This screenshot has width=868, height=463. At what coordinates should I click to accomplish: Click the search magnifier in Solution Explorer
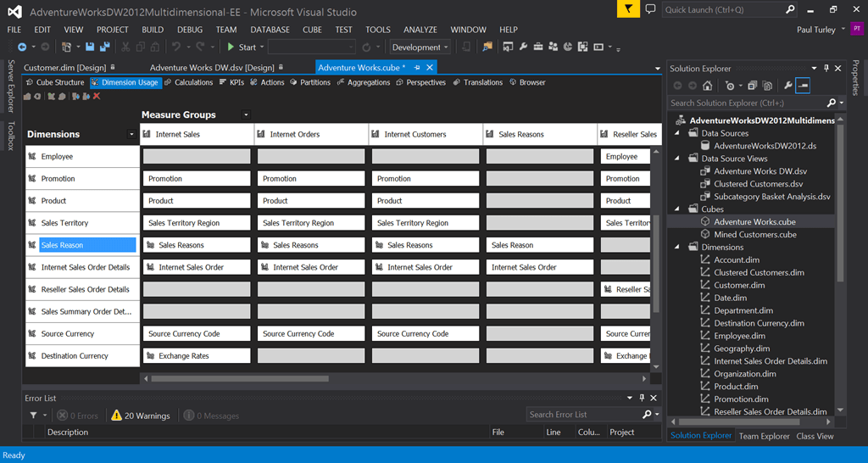(832, 103)
